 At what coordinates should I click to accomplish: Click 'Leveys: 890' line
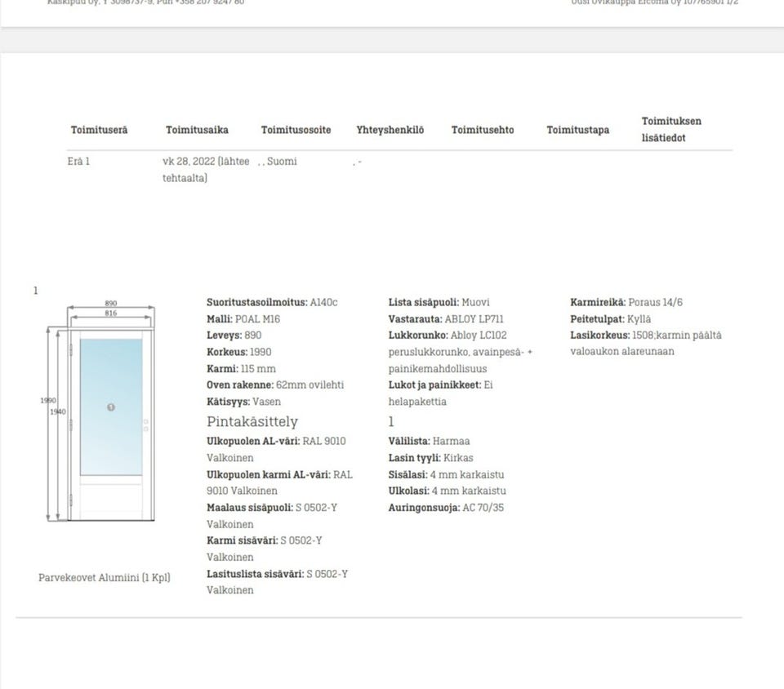point(234,336)
